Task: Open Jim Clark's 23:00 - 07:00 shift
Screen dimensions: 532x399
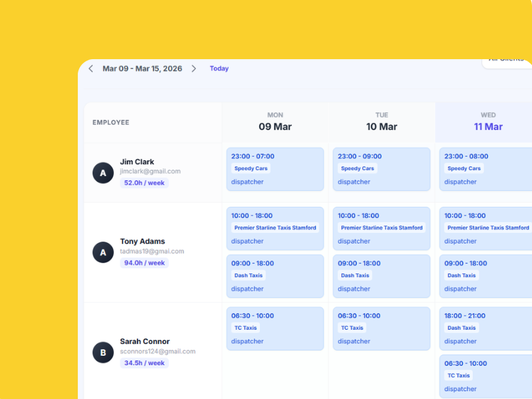Action: pyautogui.click(x=275, y=169)
